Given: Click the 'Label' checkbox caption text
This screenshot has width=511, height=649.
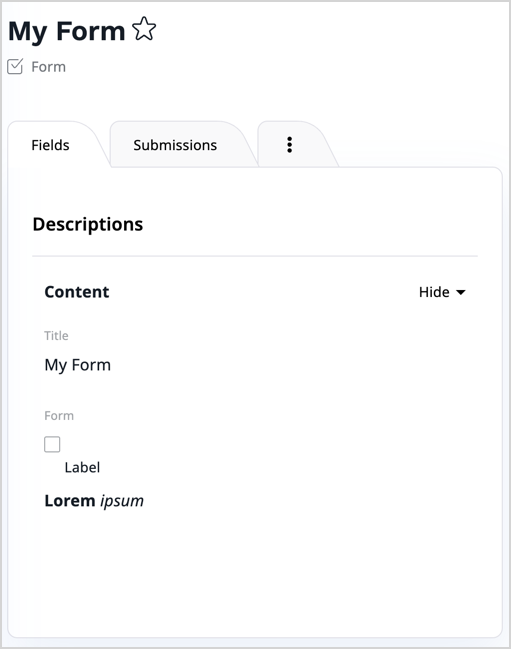Looking at the screenshot, I should pyautogui.click(x=82, y=467).
